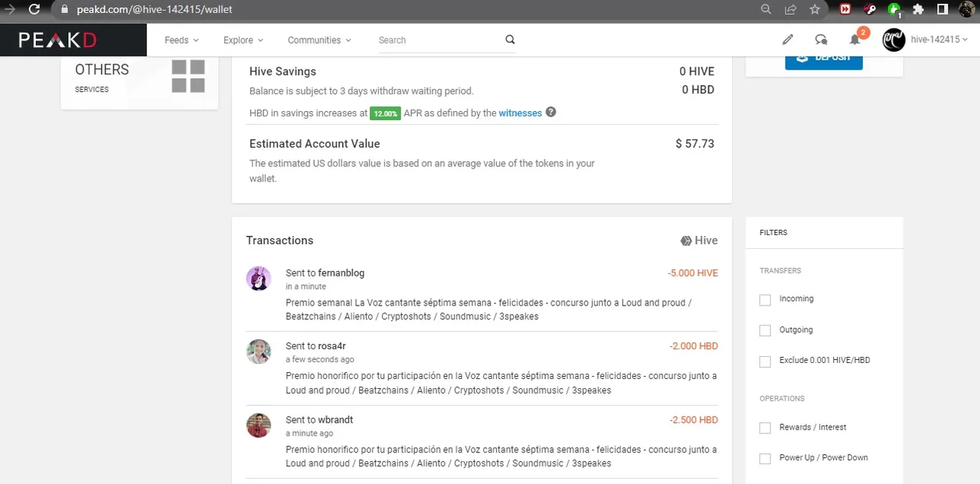Click the Others services grid icon
Viewport: 980px width, 484px height.
click(188, 76)
